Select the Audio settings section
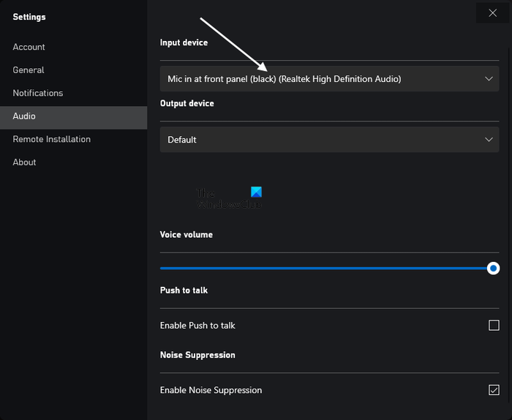 point(24,116)
